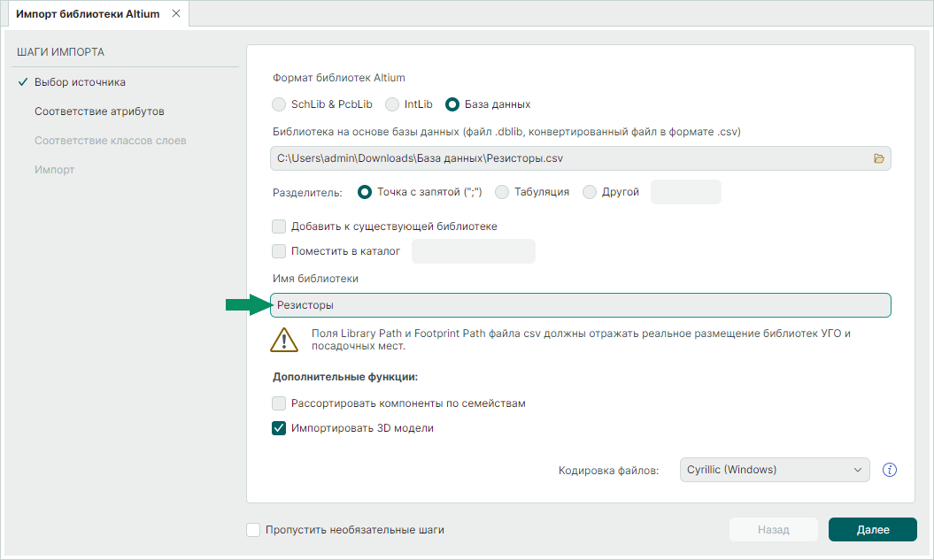This screenshot has width=934, height=560.
Task: Click the Library Path warning text
Action: point(581,340)
